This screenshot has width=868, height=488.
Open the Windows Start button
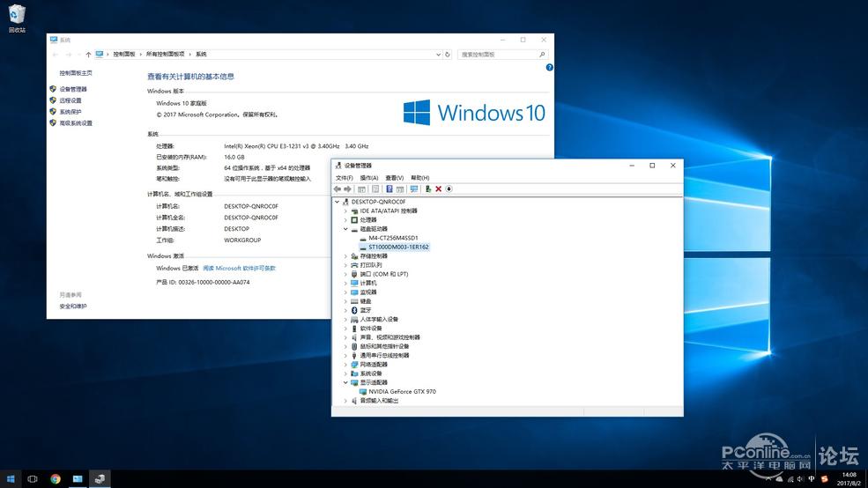[11, 479]
